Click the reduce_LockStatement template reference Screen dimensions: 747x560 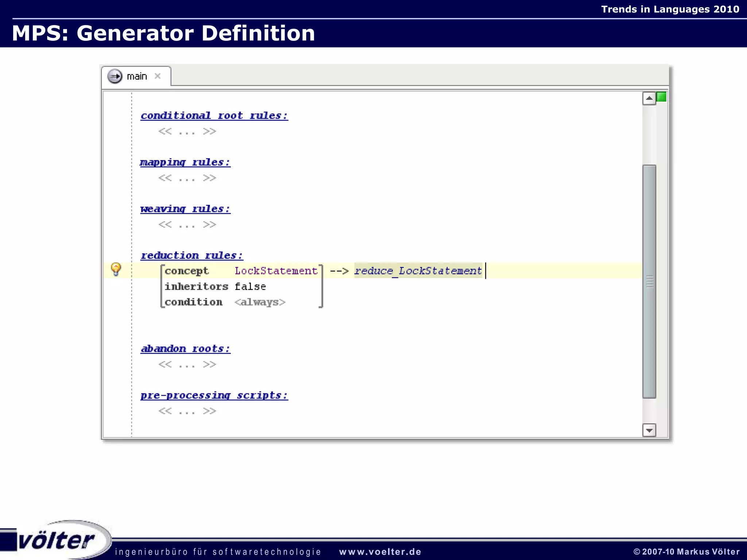click(x=418, y=271)
